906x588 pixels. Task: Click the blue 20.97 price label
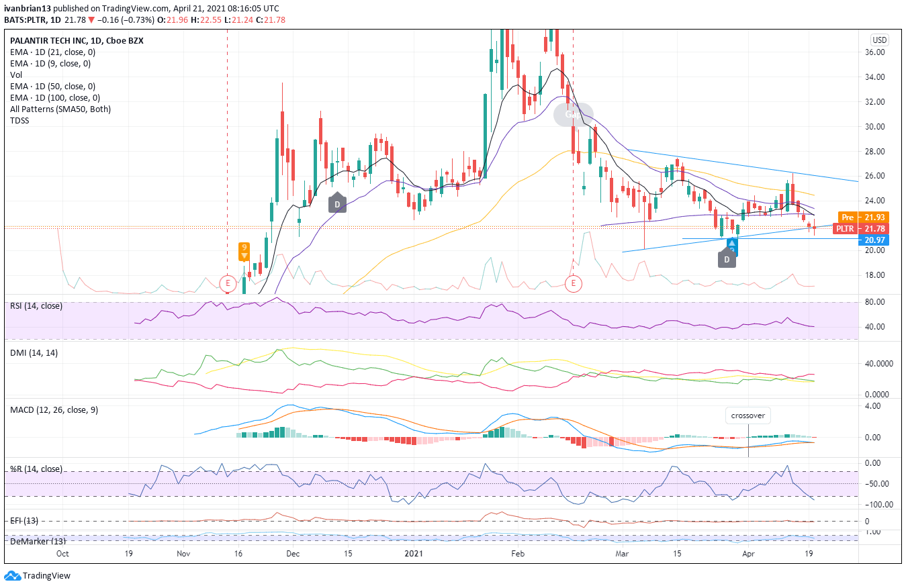click(x=874, y=240)
